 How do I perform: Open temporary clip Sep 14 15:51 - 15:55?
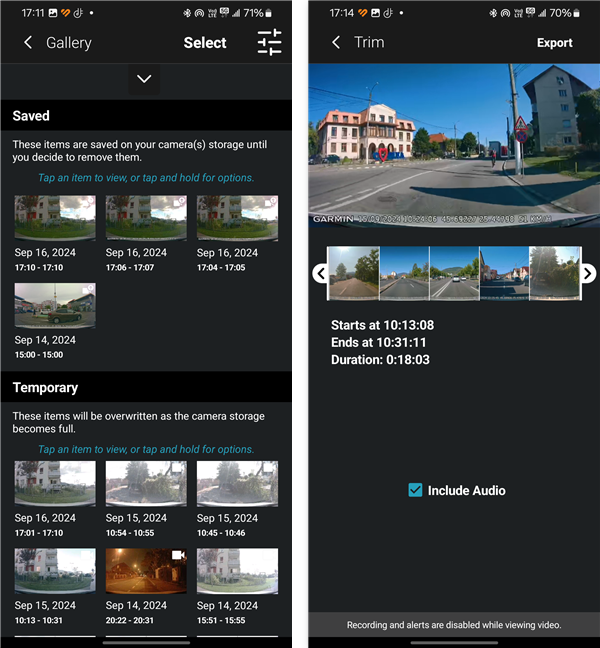pos(237,571)
